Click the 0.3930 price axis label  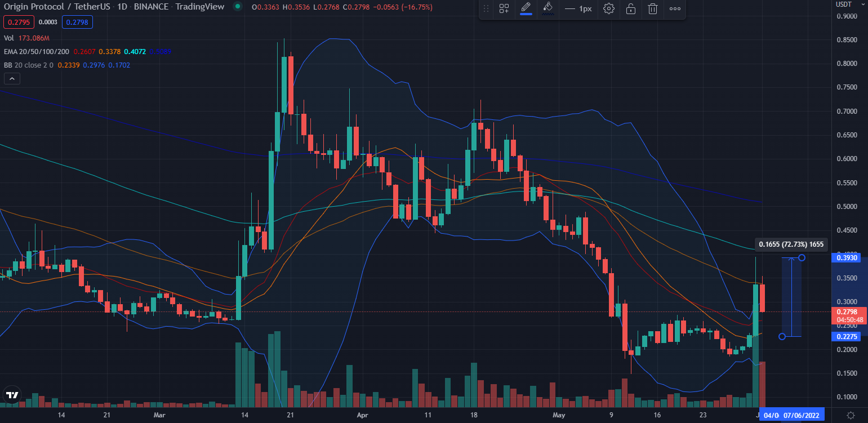(846, 257)
